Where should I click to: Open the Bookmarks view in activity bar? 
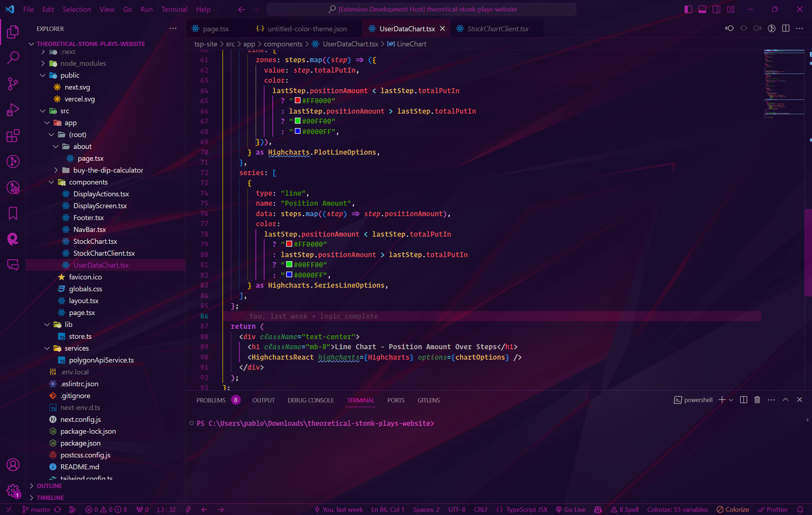tap(13, 213)
